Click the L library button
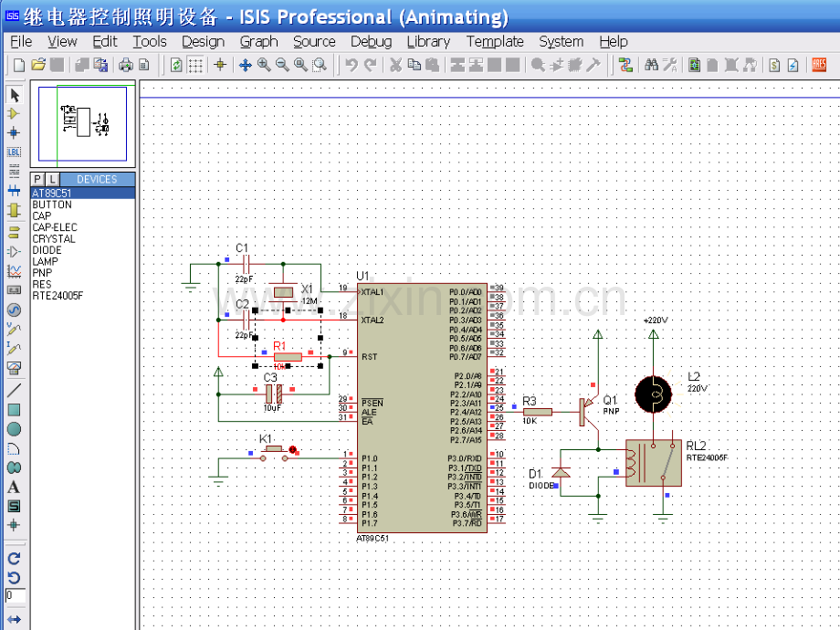840x630 pixels. tap(52, 179)
